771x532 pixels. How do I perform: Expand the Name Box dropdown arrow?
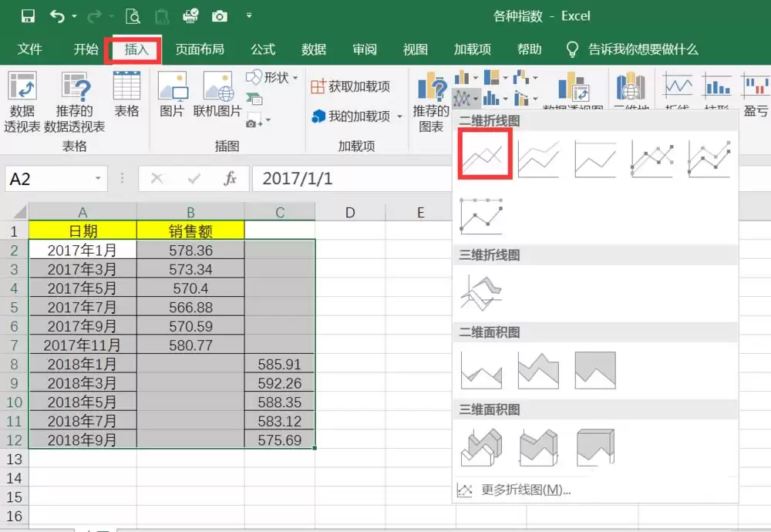point(98,178)
